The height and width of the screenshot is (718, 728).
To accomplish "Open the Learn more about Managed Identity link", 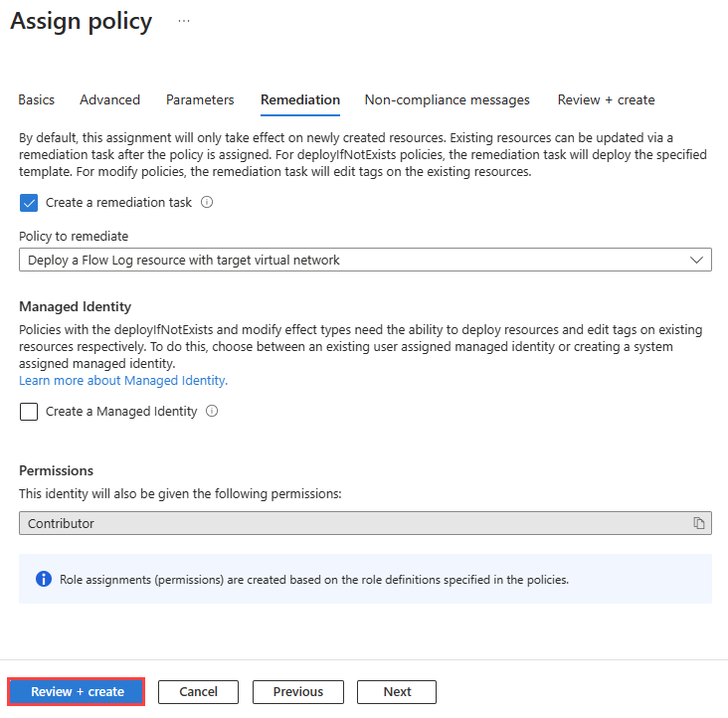I will pyautogui.click(x=123, y=380).
